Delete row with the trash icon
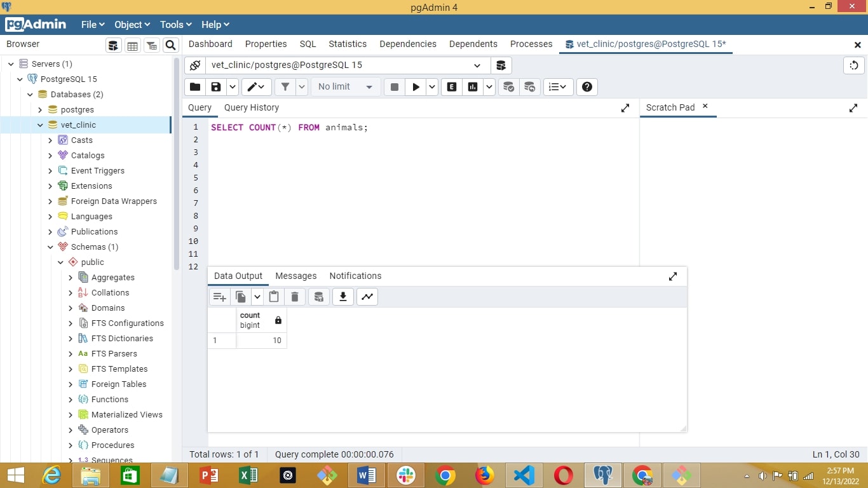Viewport: 868px width, 488px height. point(295,297)
